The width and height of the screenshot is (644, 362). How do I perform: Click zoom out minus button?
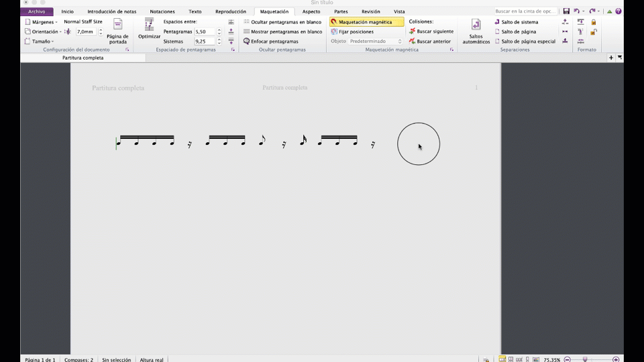568,359
